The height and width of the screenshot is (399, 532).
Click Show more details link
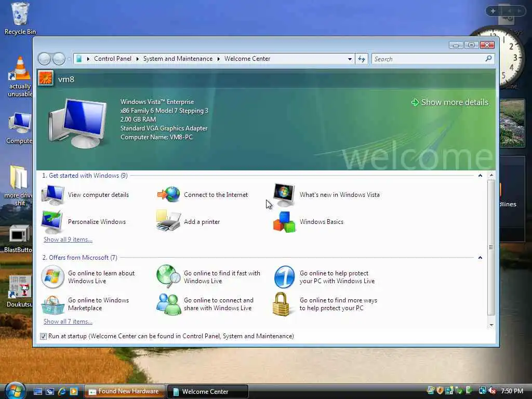click(x=450, y=102)
